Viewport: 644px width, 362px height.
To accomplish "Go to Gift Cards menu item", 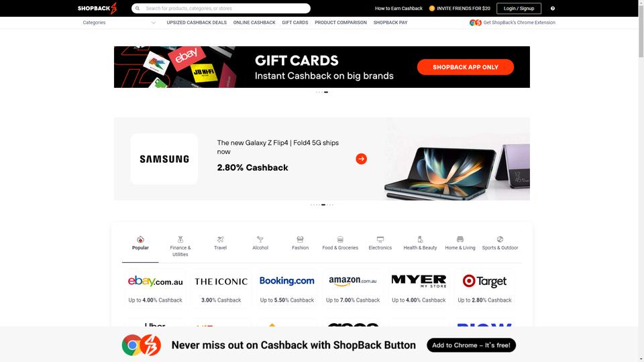I will (x=295, y=23).
